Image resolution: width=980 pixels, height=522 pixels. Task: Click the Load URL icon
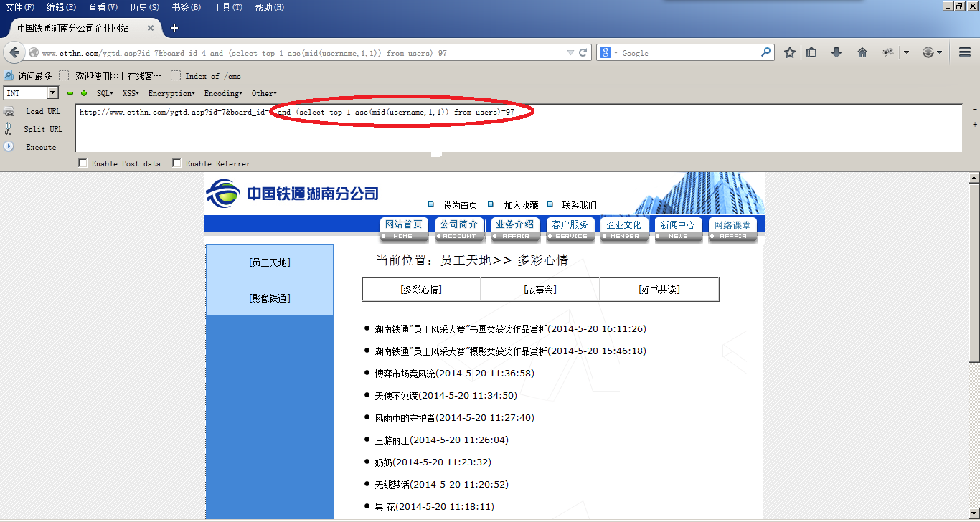9,112
